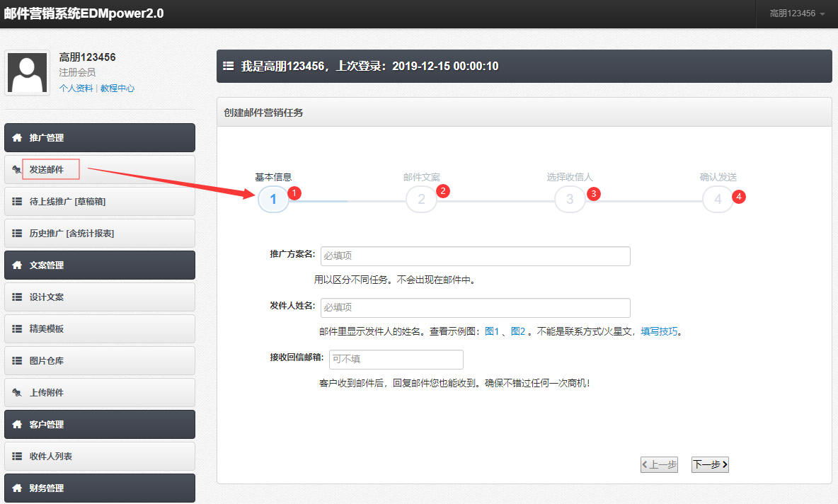This screenshot has width=838, height=504.
Task: Click the user avatar picture
Action: point(28,73)
